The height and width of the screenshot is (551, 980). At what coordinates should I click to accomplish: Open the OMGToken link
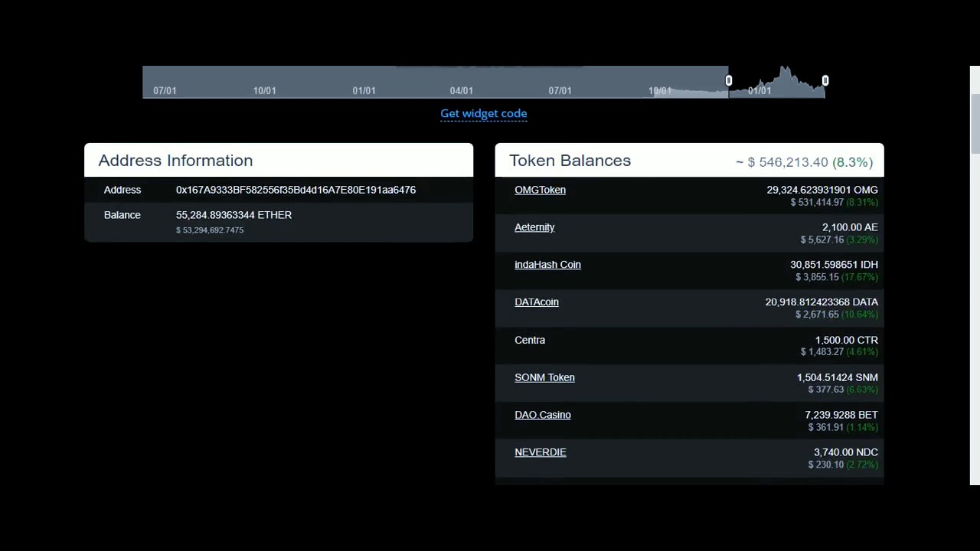pyautogui.click(x=540, y=190)
